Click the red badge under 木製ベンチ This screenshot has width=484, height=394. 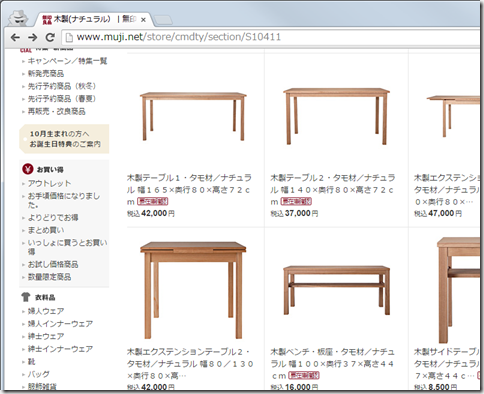click(304, 375)
